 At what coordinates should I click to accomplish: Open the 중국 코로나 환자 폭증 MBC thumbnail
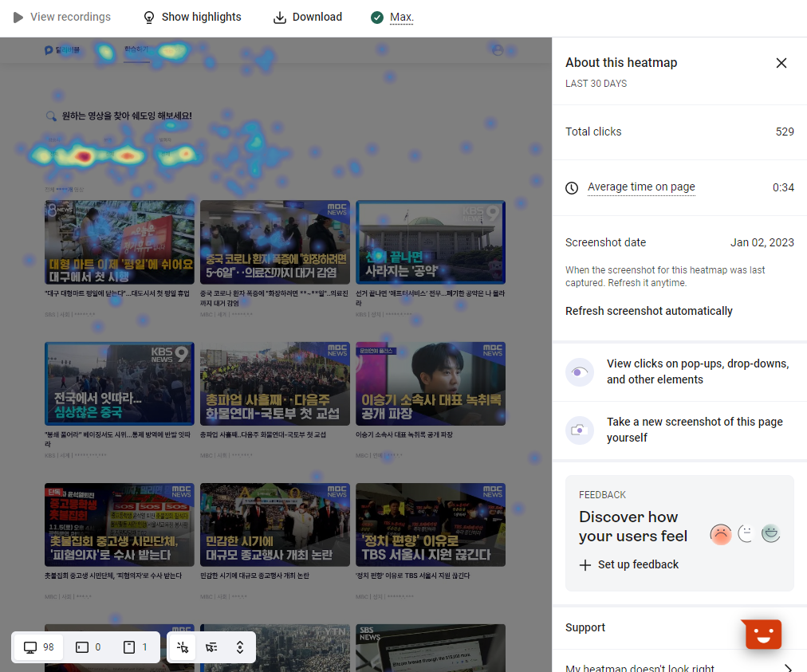[x=275, y=242]
